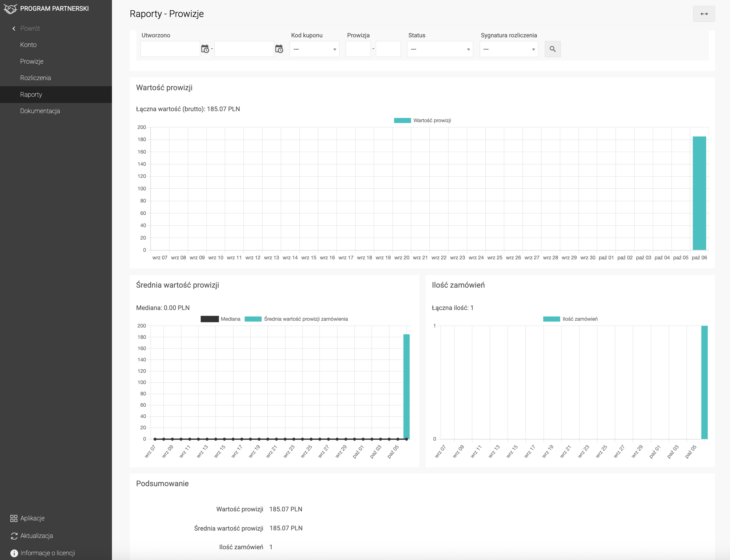
Task: Open the Status dropdown
Action: click(x=440, y=49)
